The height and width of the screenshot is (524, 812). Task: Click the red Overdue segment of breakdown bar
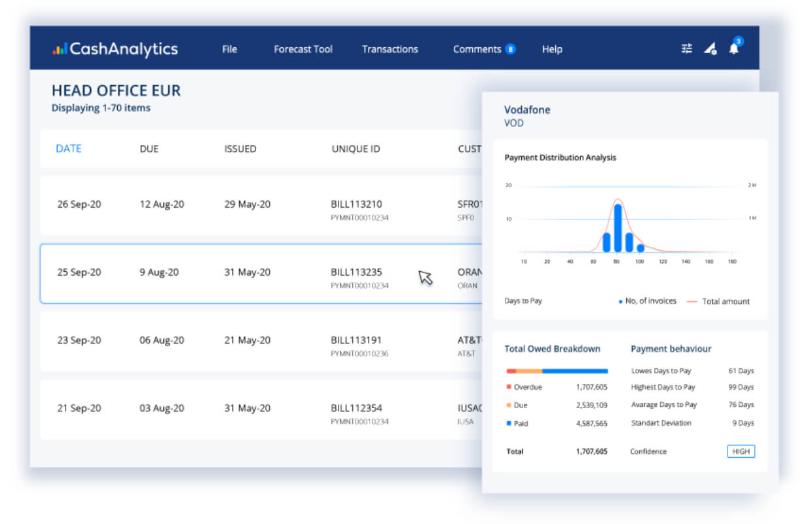pyautogui.click(x=511, y=371)
